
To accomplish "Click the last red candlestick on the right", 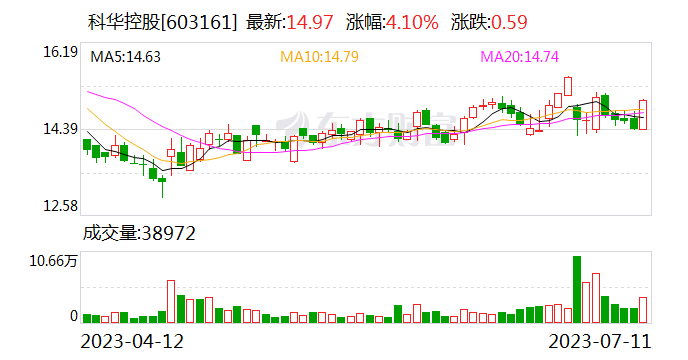I will (643, 115).
